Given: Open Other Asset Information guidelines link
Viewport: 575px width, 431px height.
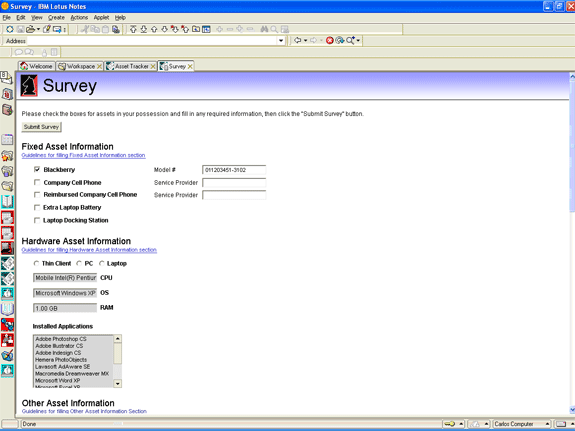Looking at the screenshot, I should click(84, 411).
